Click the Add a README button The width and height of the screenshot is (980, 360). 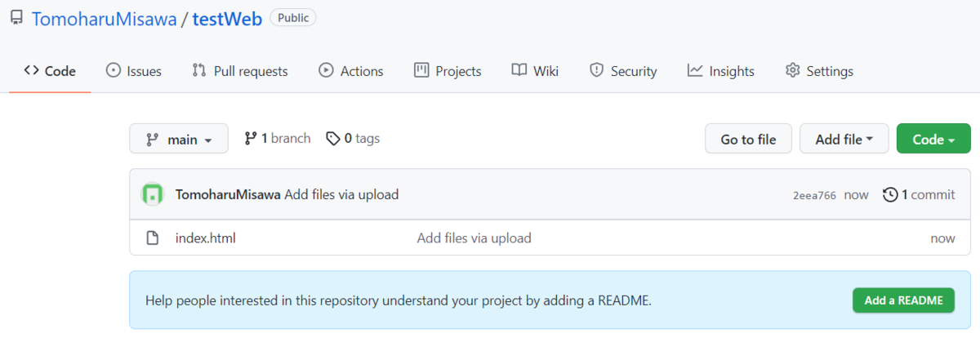tap(903, 300)
